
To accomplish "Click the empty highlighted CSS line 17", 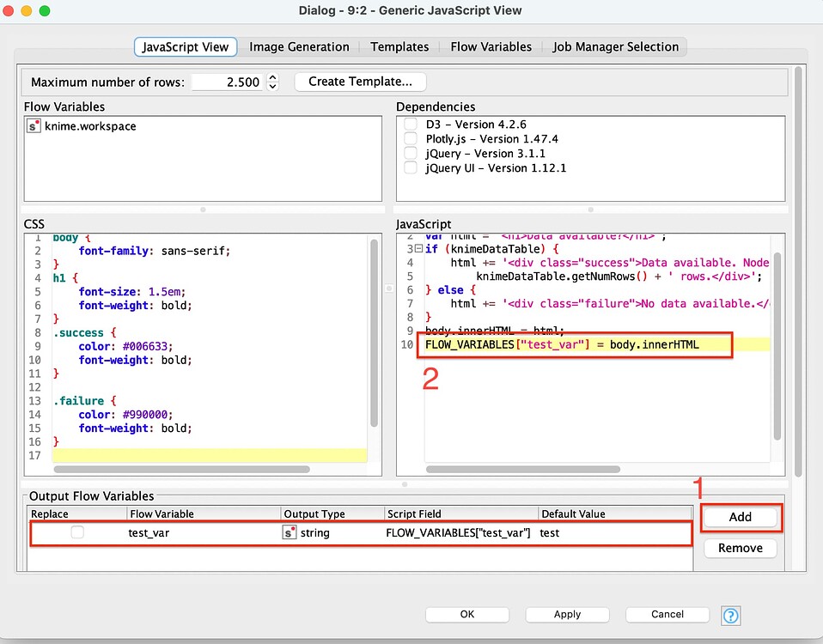I will (210, 455).
